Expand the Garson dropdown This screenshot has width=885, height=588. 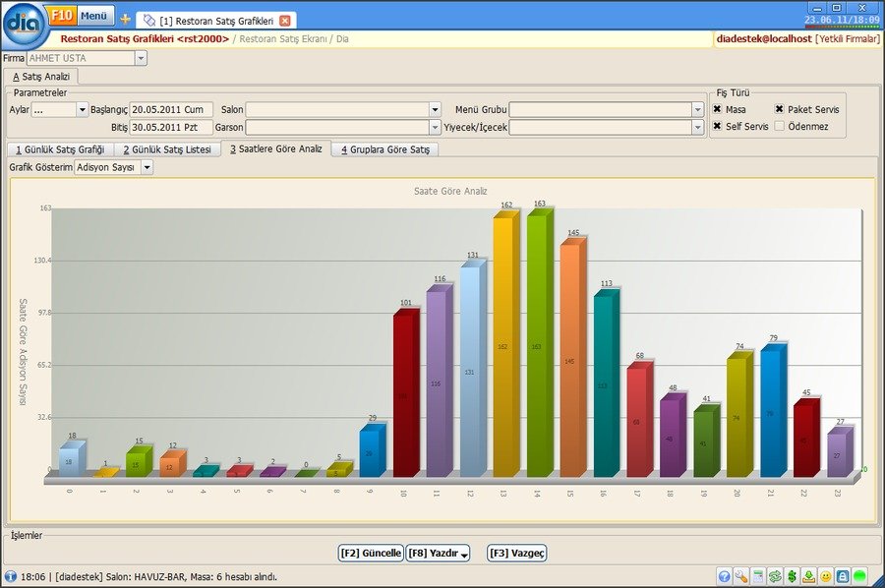point(435,127)
